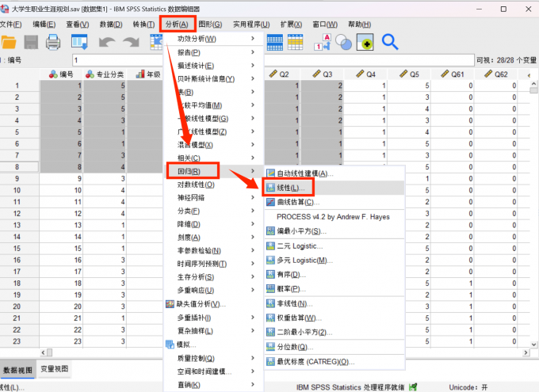Click the Undo arrow toolbar icon

point(107,42)
